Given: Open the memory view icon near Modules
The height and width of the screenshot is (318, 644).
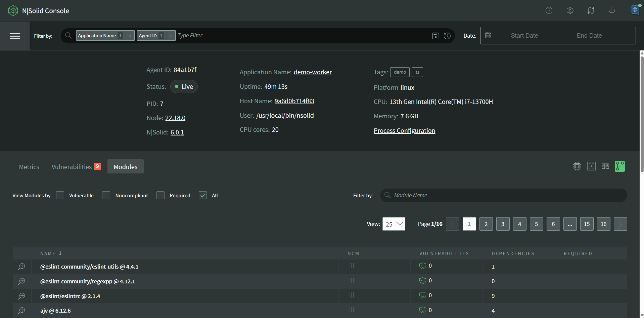Looking at the screenshot, I should point(605,166).
